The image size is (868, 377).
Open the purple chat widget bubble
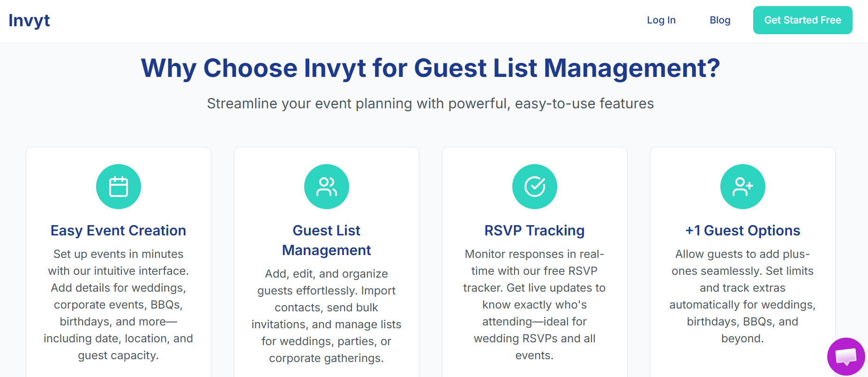pos(846,356)
